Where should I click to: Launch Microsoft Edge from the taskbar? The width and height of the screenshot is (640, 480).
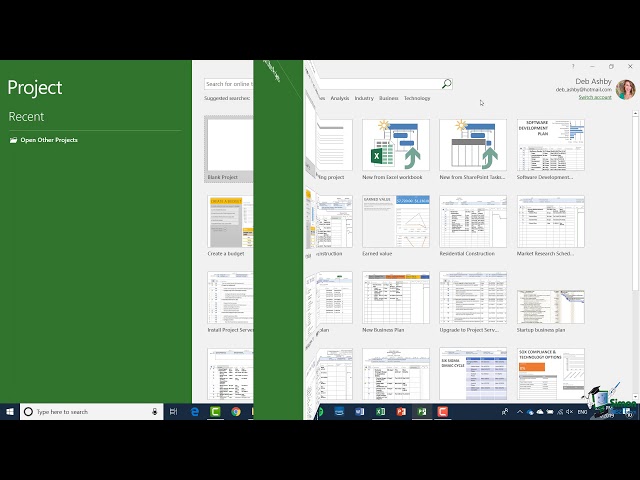(195, 411)
